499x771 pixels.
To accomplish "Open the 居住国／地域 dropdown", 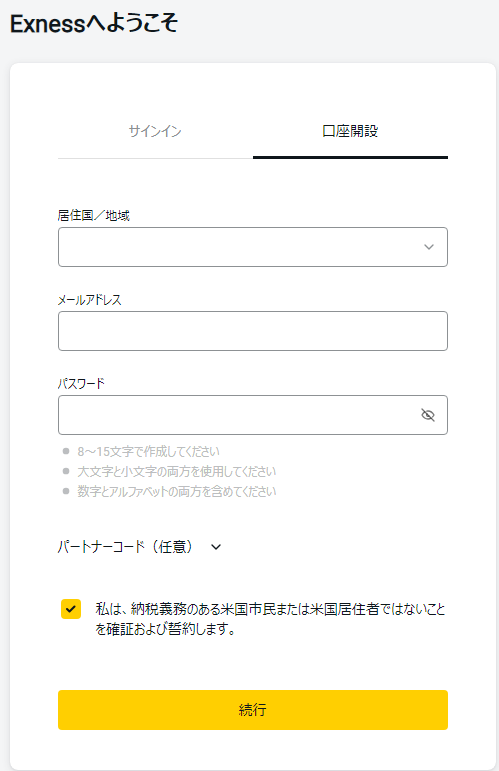I will pos(253,247).
